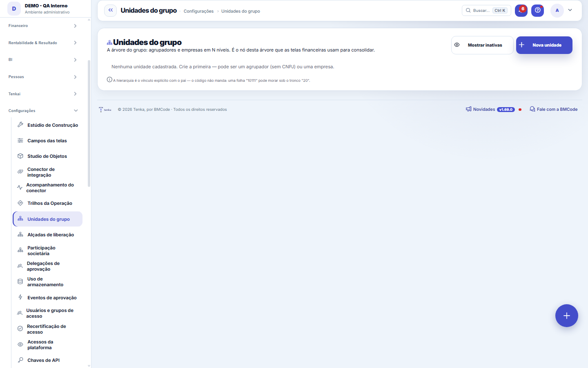Screen dimensions: 588x368
Task: Open Uso de armazenamento database item
Action: tap(48, 282)
